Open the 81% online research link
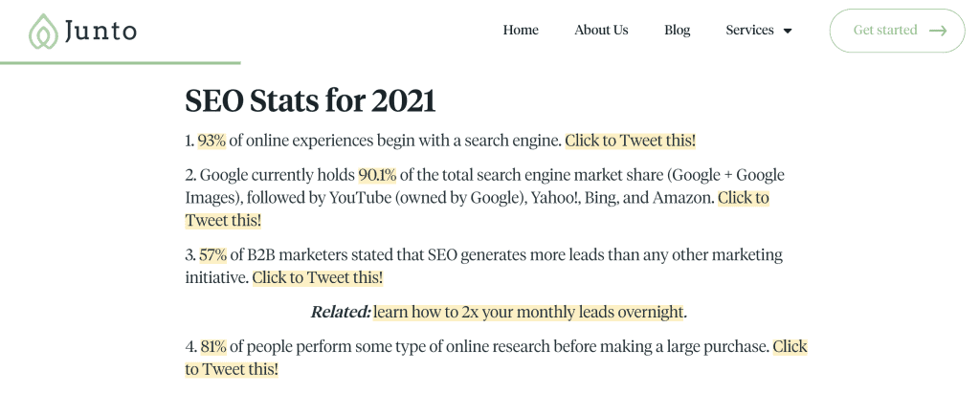The width and height of the screenshot is (980, 393). coord(213,347)
